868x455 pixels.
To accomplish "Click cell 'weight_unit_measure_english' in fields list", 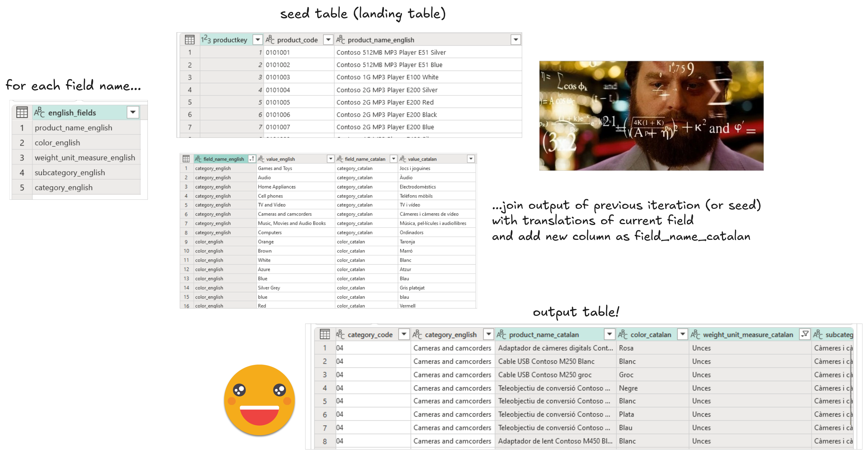I will pyautogui.click(x=85, y=158).
